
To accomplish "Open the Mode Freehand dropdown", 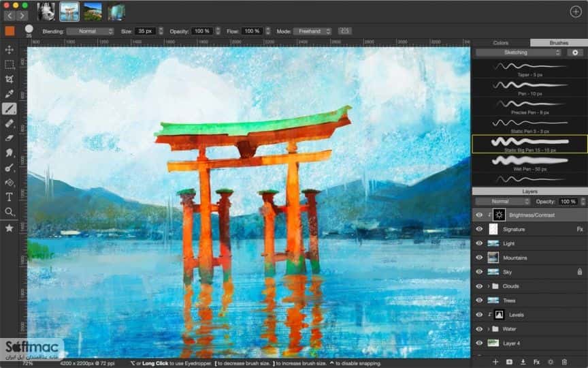I will pos(312,31).
